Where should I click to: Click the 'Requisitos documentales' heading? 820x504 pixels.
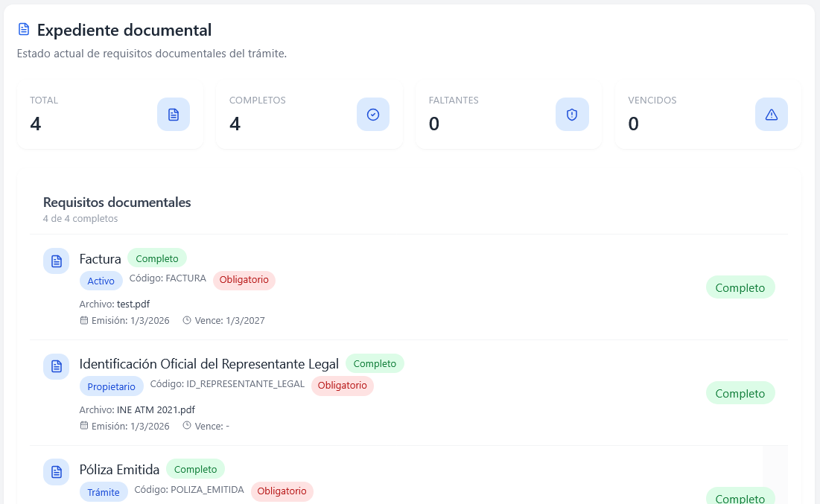tap(117, 202)
